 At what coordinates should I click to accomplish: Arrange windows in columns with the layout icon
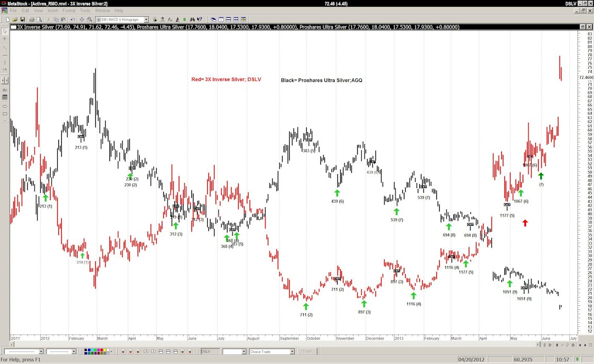coord(221,19)
